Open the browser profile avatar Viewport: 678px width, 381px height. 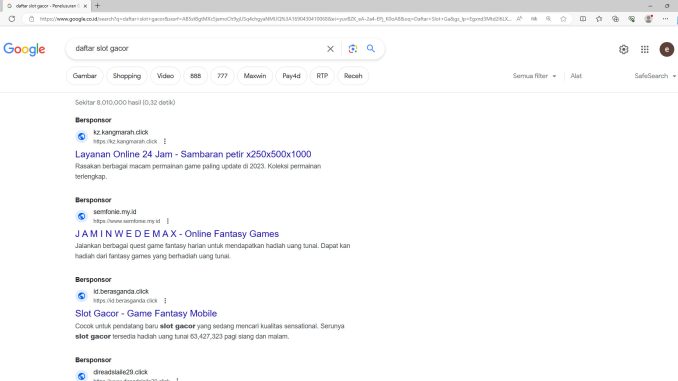click(648, 19)
